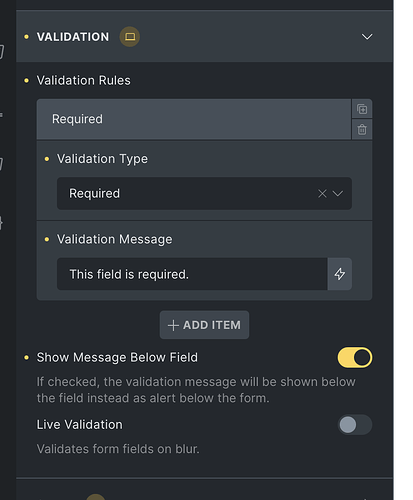Viewport: 413px width, 500px height.
Task: Click the Validation Type label
Action: [x=102, y=159]
